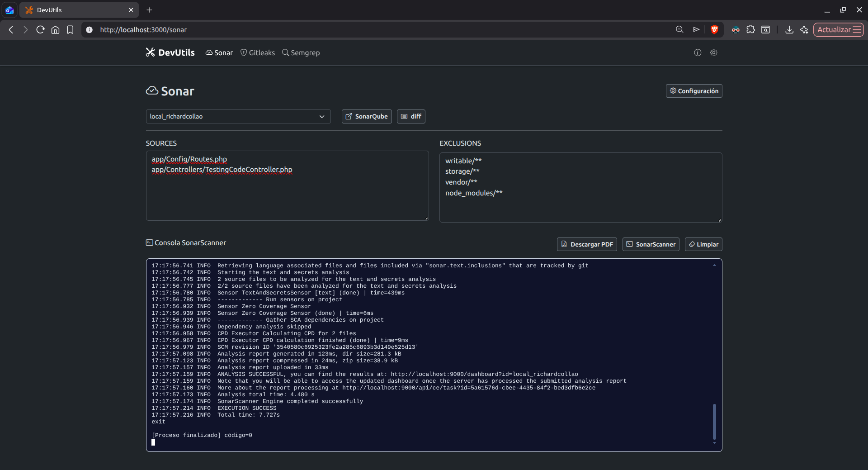Click the 'Consola SonarScanner' heading text

[190, 242]
